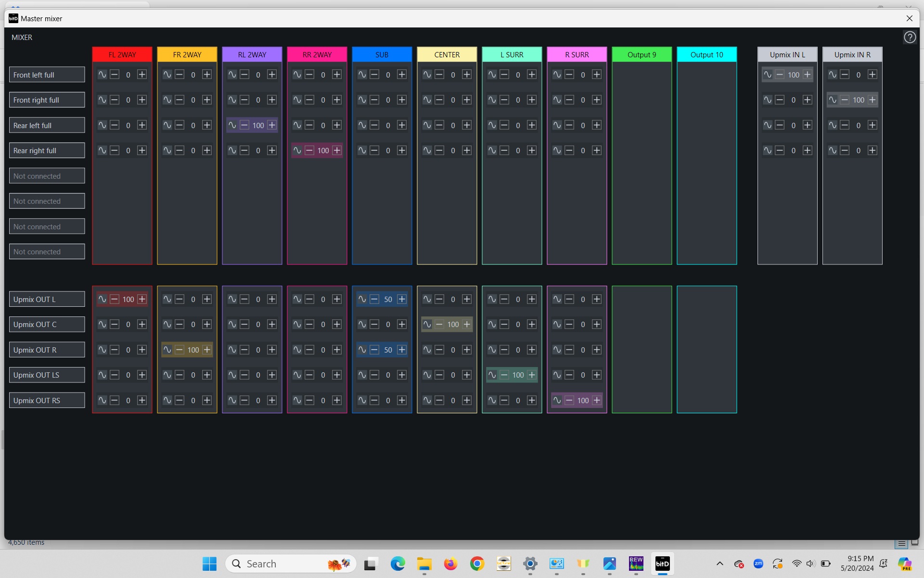924x578 pixels.
Task: Decrease Upmix OUT RS level in R SURR
Action: point(569,400)
